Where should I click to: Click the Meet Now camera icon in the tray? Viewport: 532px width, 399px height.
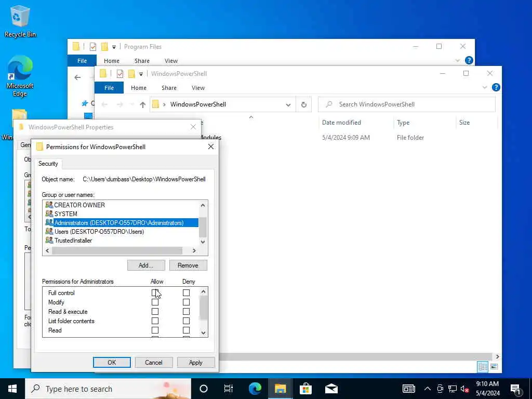pos(440,389)
